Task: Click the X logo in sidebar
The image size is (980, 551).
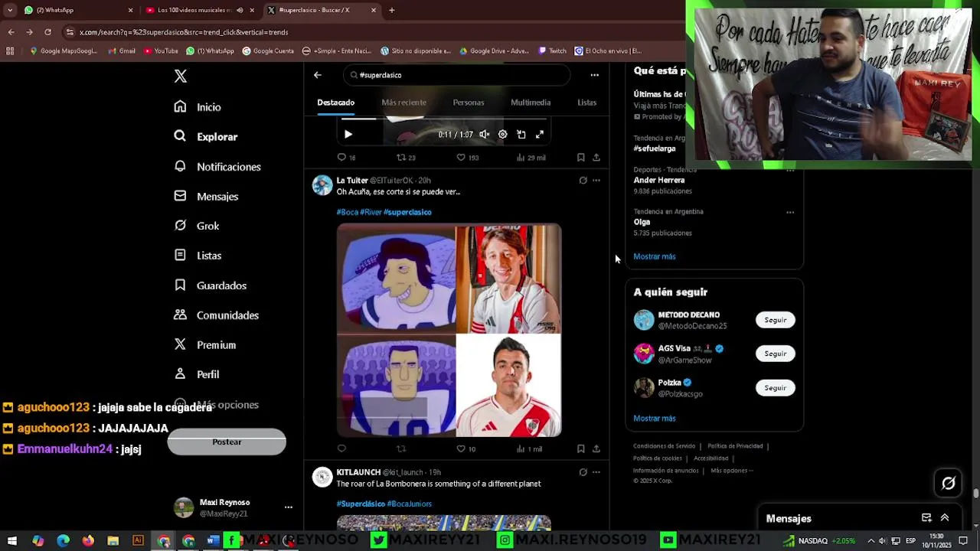Action: [181, 76]
